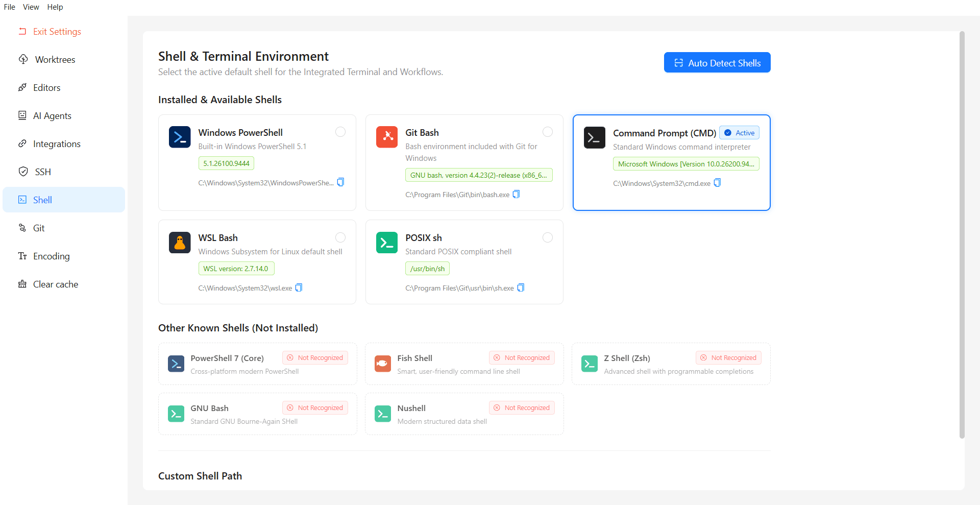Open SSH settings
The height and width of the screenshot is (505, 980).
tap(64, 172)
